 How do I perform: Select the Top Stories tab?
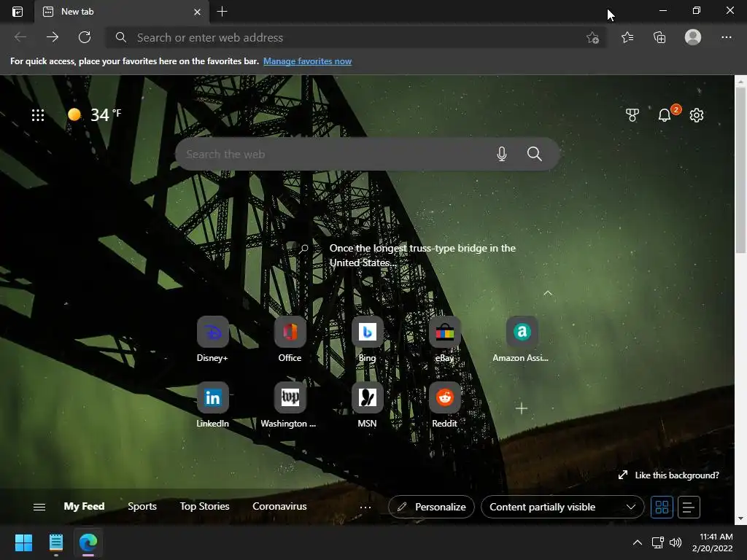pyautogui.click(x=204, y=506)
